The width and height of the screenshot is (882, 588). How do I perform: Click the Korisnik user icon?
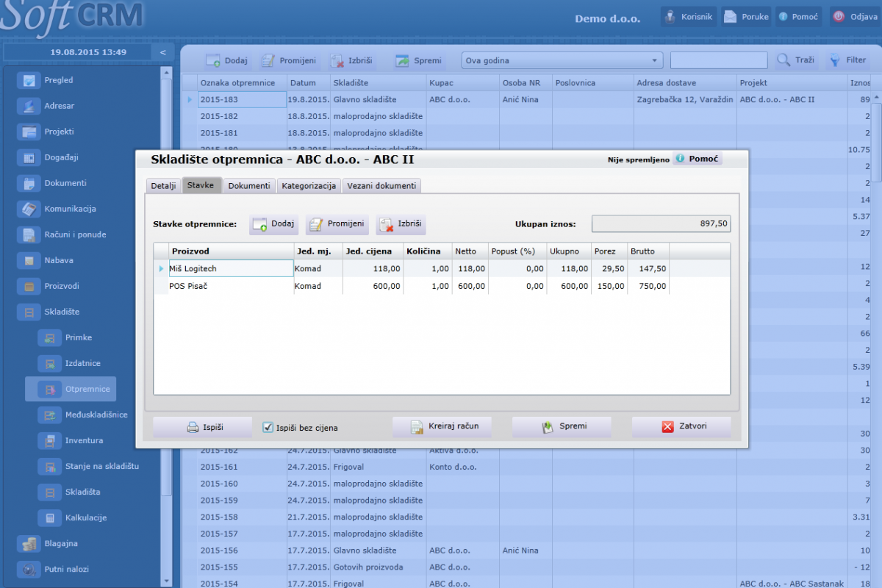coord(670,16)
